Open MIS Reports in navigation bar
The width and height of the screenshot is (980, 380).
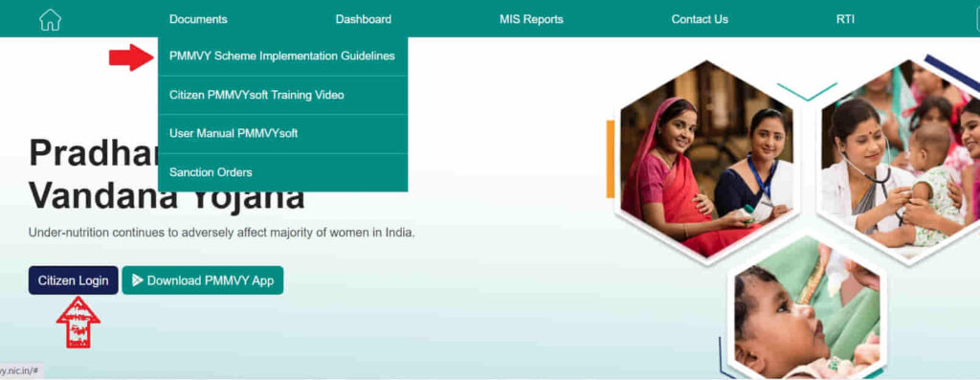pos(531,19)
